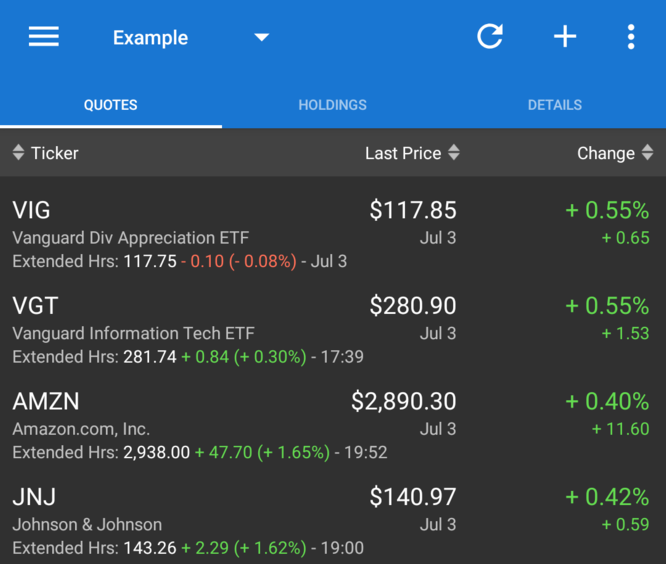The width and height of the screenshot is (666, 564).
Task: Open the three-dot overflow menu
Action: (x=631, y=37)
